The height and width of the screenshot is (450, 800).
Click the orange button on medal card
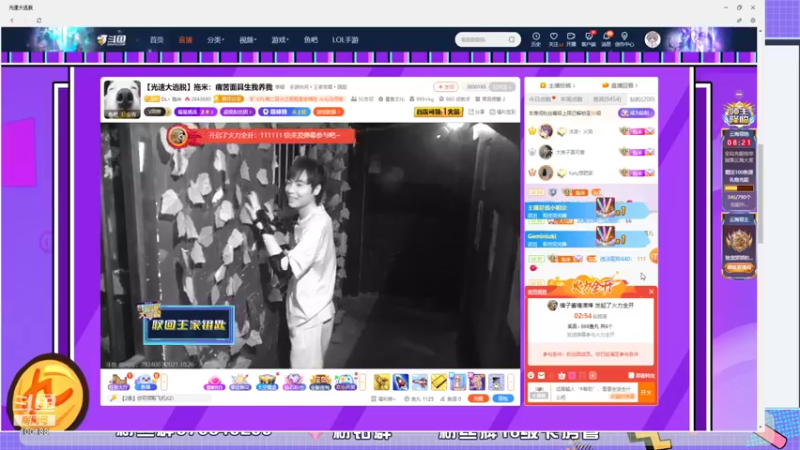pos(739,267)
